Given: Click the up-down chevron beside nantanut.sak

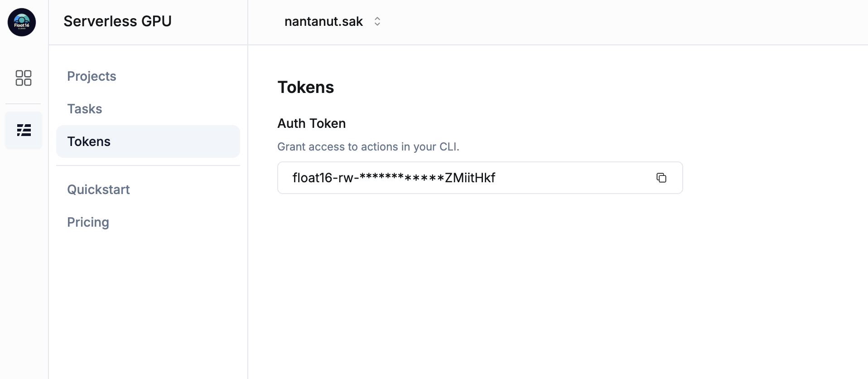Looking at the screenshot, I should tap(377, 21).
